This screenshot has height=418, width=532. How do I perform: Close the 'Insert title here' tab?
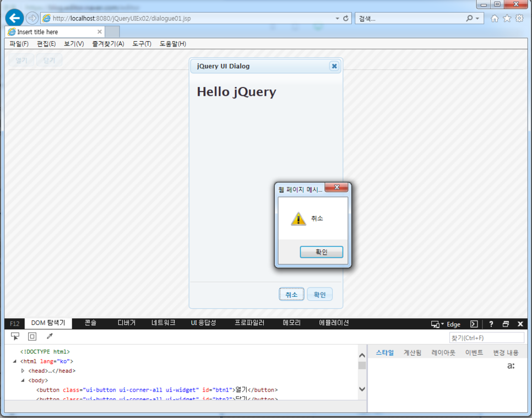pyautogui.click(x=100, y=31)
